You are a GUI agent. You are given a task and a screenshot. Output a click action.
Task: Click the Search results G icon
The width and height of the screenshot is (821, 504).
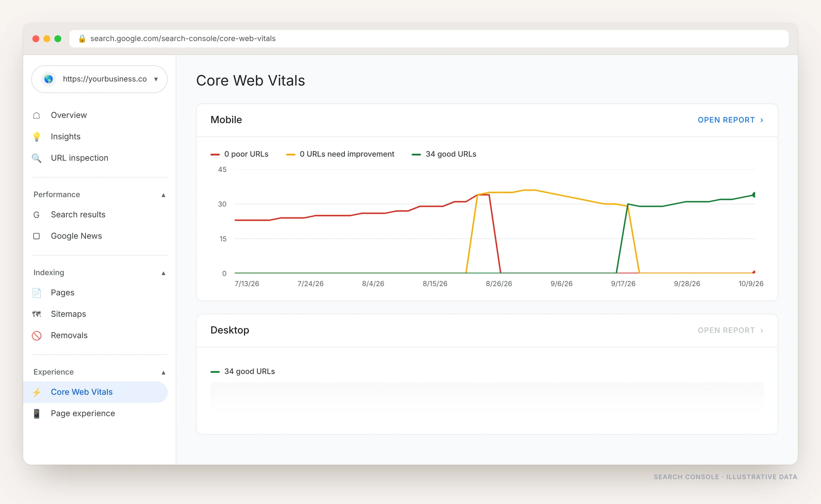37,215
